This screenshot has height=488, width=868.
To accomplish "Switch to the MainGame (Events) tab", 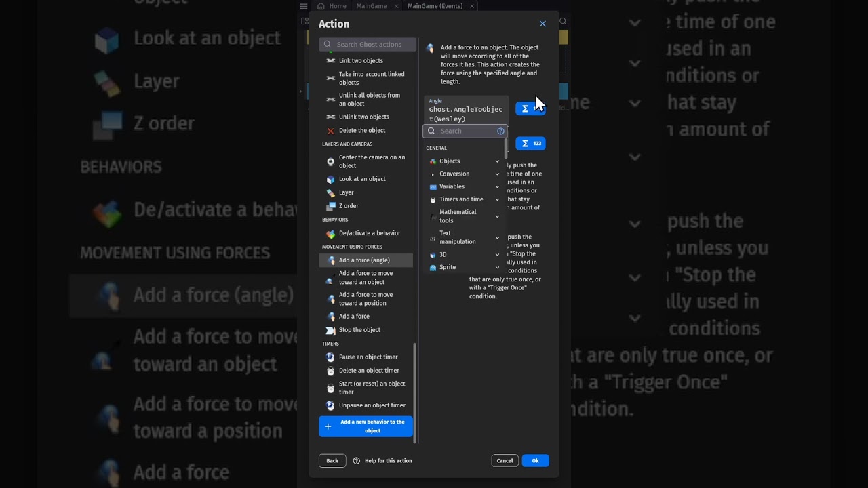I will [435, 6].
